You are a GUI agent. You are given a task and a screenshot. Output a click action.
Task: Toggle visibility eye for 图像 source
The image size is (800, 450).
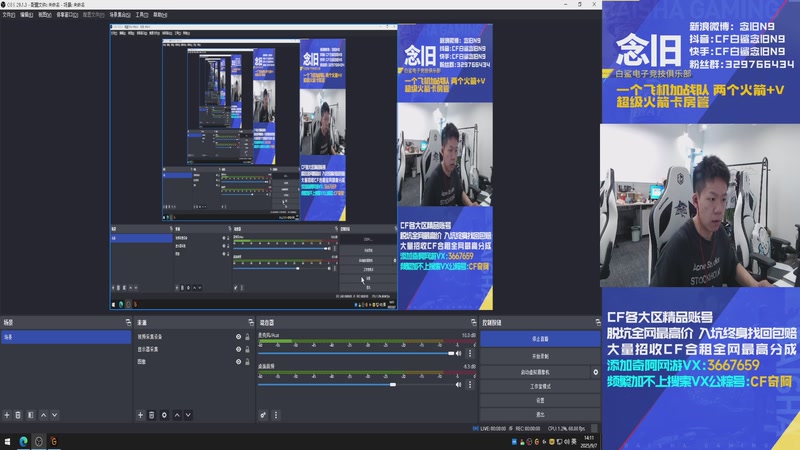tap(238, 362)
